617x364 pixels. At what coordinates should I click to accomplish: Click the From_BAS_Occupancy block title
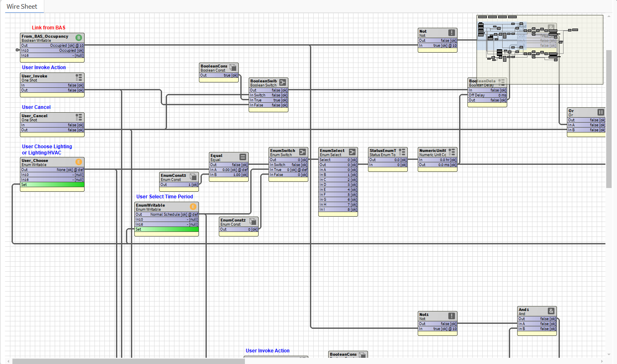point(45,36)
